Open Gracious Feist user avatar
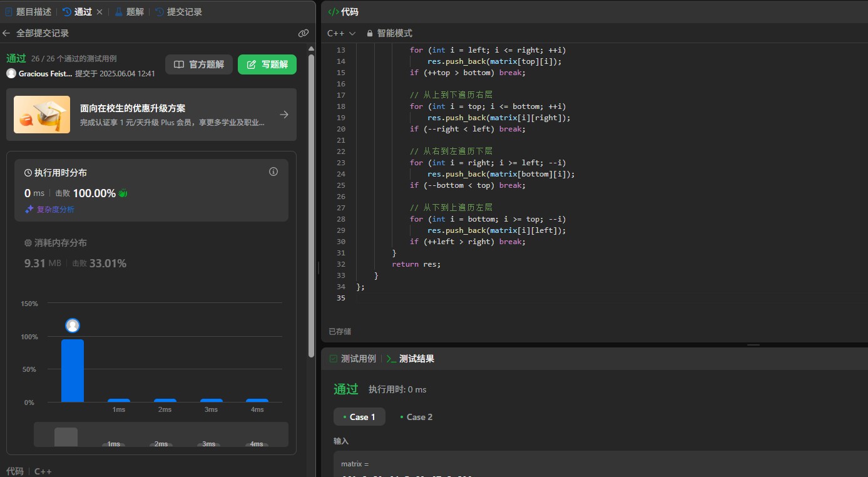This screenshot has height=477, width=868. 11,73
